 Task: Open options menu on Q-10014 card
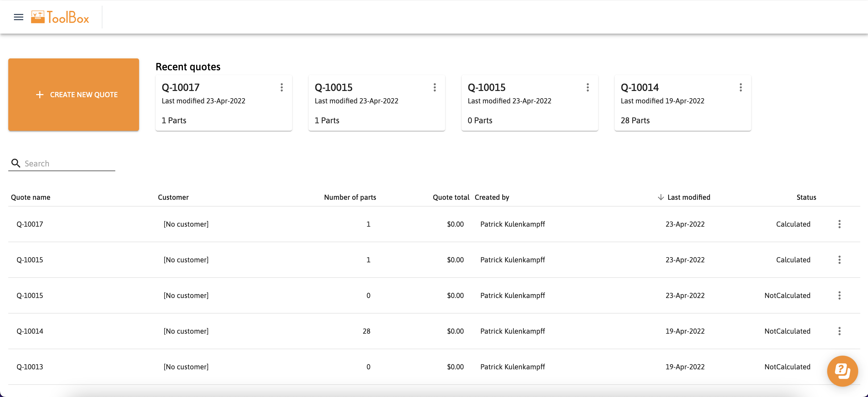point(740,87)
